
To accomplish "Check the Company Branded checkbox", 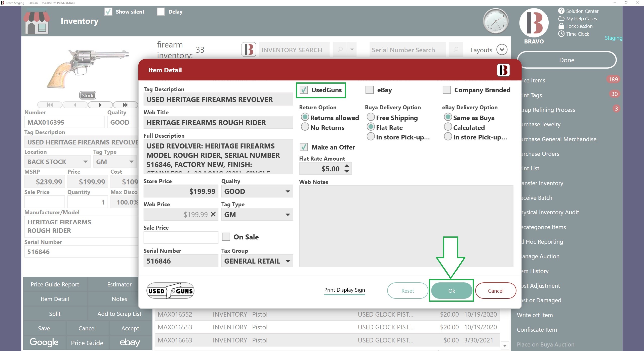I will pos(447,90).
